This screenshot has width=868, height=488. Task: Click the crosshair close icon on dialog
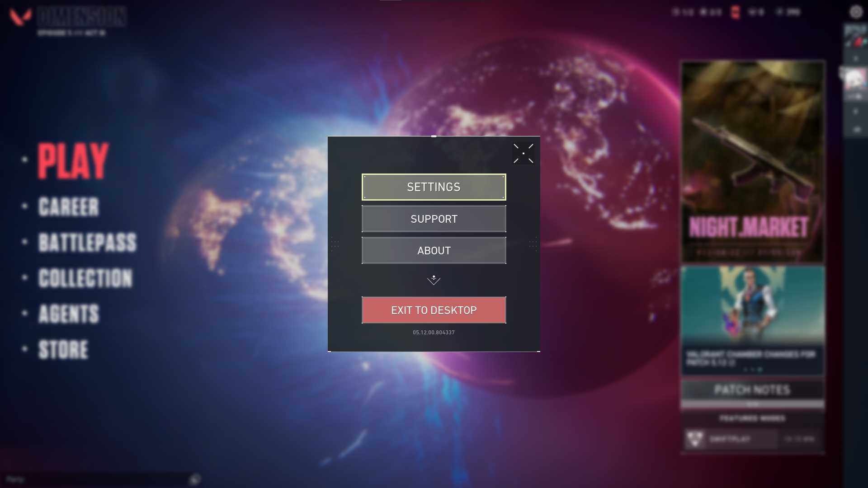pyautogui.click(x=524, y=153)
